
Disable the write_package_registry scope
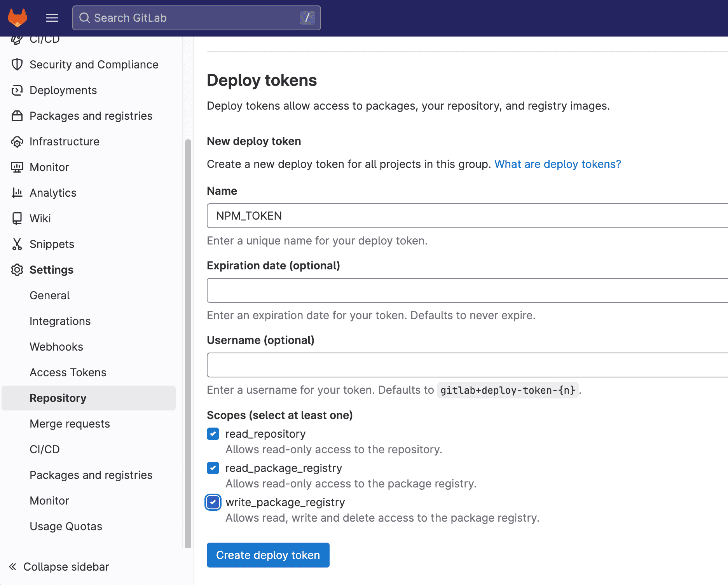tap(213, 502)
